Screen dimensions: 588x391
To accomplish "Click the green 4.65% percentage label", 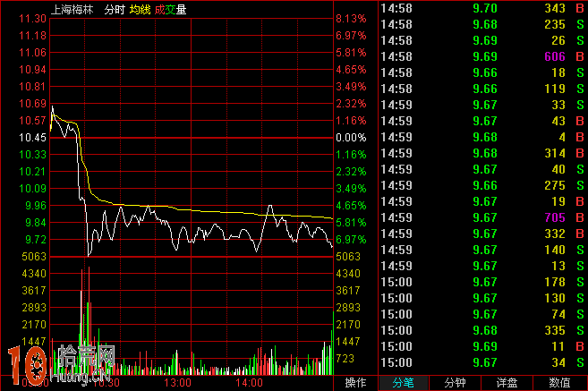I will click(351, 206).
